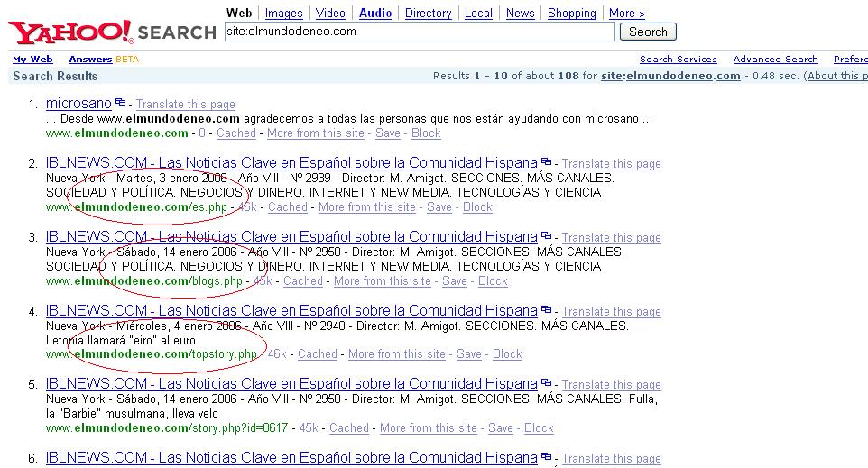Open IBLNEWS.COM title of result 6
Viewport: 868px width, 468px height.
(291, 457)
